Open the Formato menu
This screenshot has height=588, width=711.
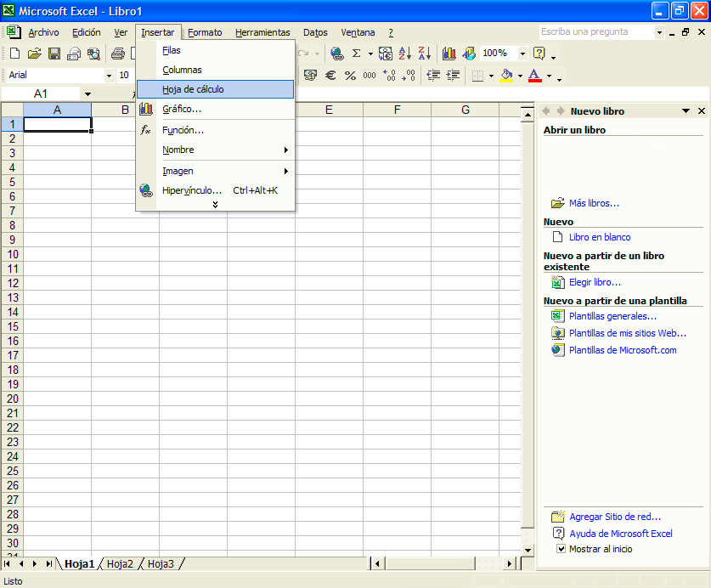click(205, 32)
